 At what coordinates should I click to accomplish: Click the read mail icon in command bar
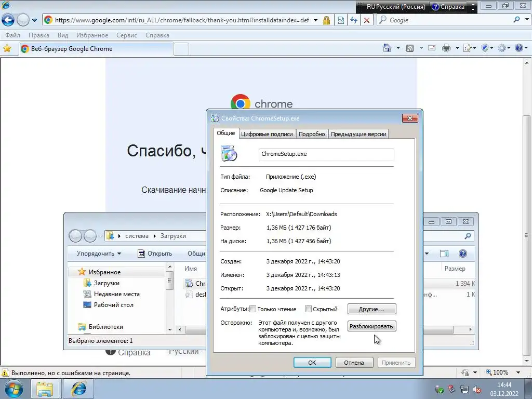click(432, 48)
